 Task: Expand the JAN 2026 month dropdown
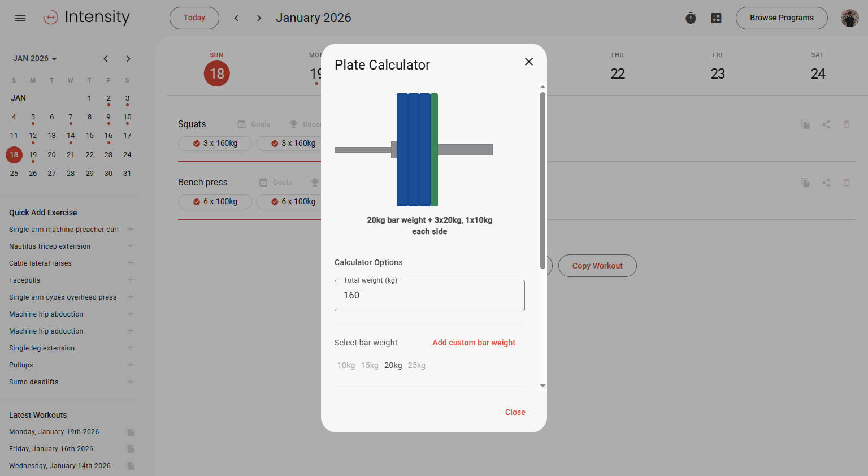tap(35, 59)
